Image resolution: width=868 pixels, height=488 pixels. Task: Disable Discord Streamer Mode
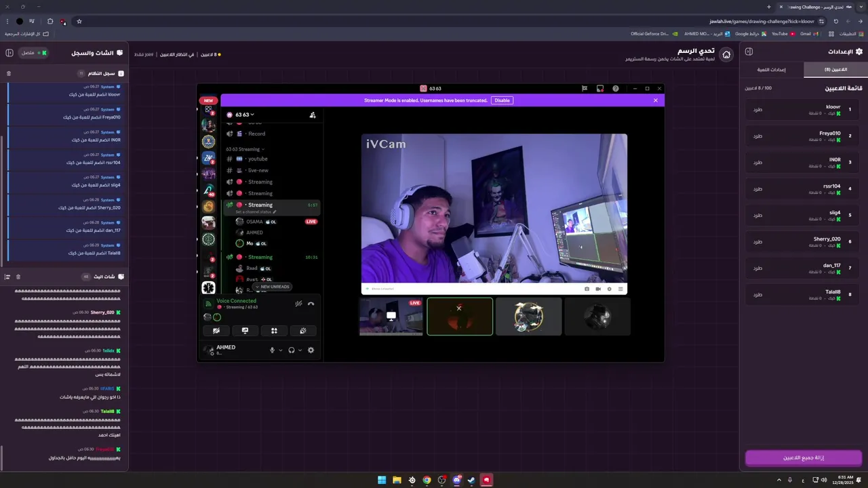(x=502, y=100)
